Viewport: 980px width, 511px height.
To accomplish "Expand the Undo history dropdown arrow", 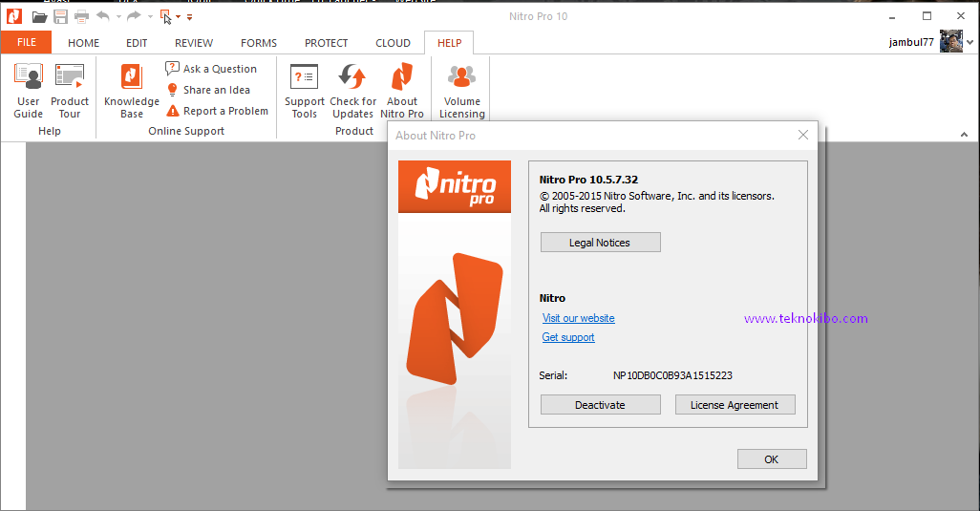I will (x=118, y=17).
